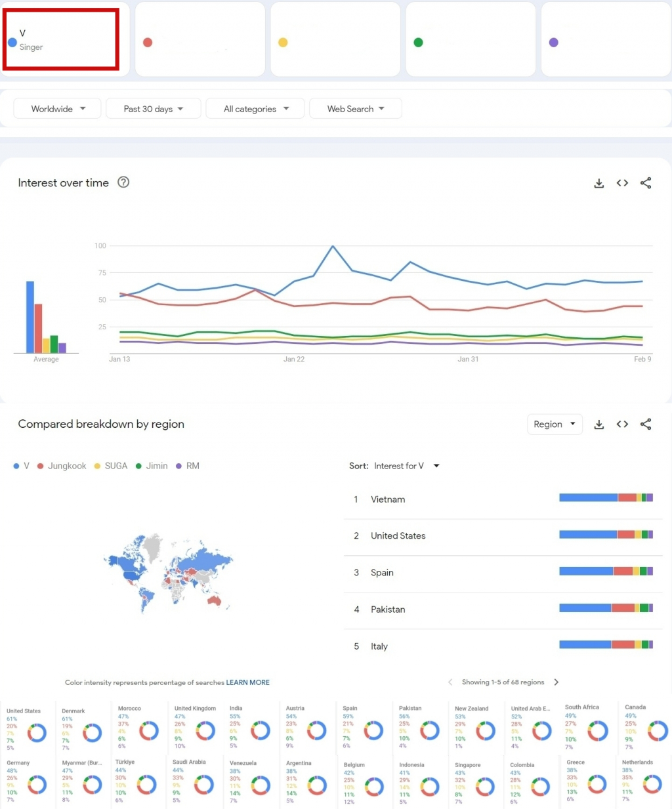Open the Interest over time help icon
The width and height of the screenshot is (672, 809).
coord(123,182)
